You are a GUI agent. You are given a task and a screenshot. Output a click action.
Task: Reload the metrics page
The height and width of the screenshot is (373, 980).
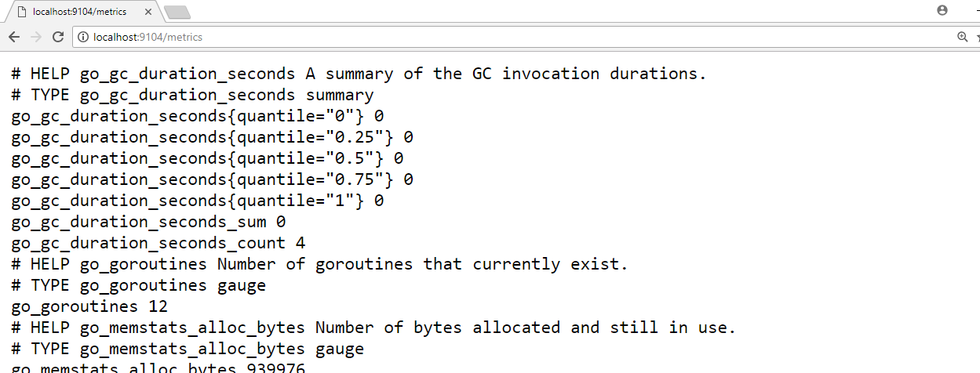[x=57, y=37]
